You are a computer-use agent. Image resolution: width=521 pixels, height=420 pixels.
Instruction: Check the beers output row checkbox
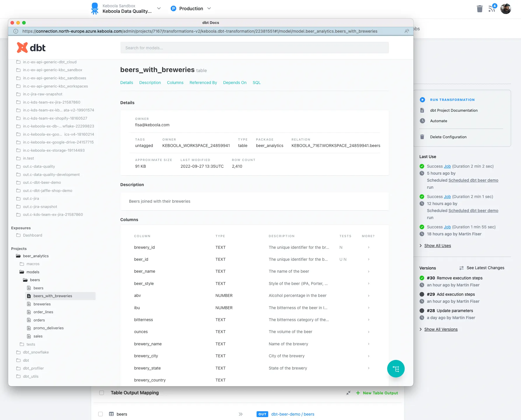[x=101, y=414]
